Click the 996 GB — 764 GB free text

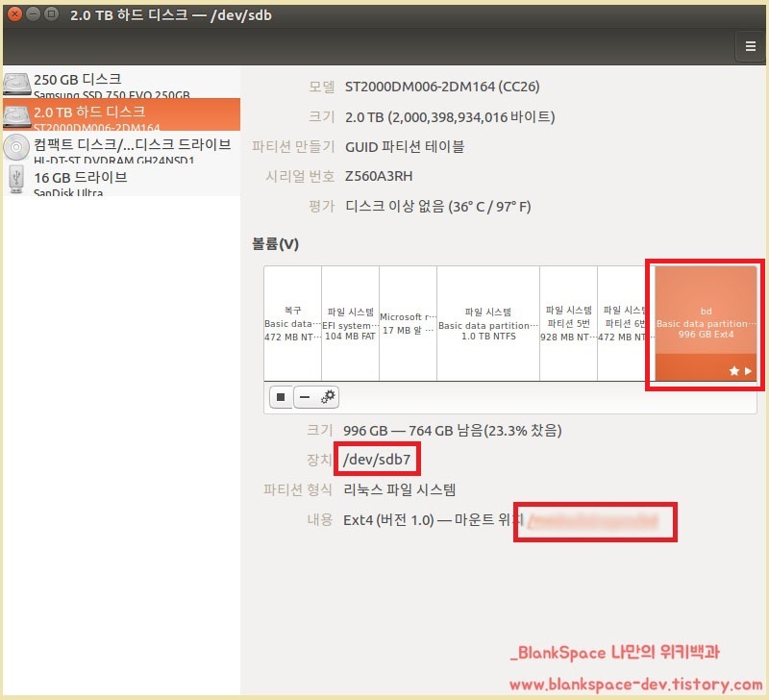[452, 431]
